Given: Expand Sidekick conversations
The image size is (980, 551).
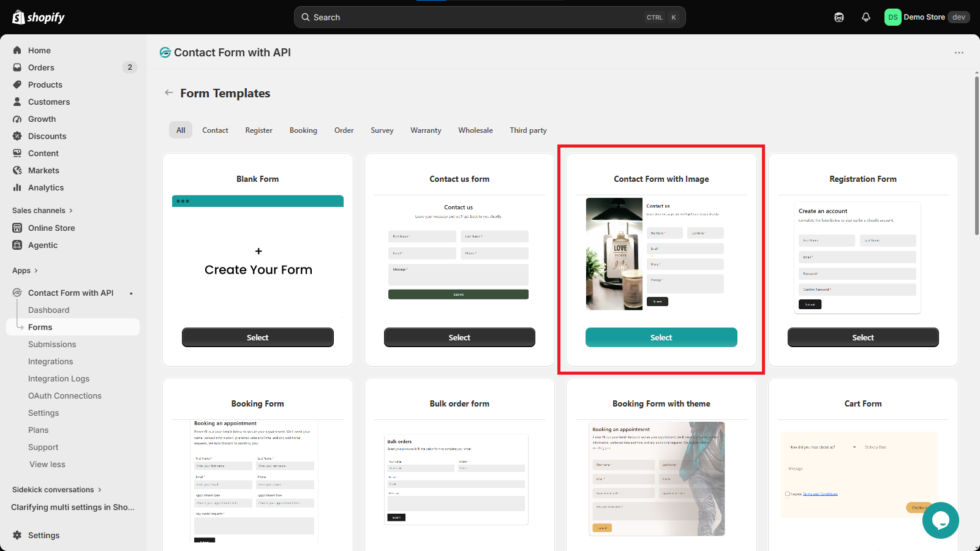Looking at the screenshot, I should (x=57, y=490).
